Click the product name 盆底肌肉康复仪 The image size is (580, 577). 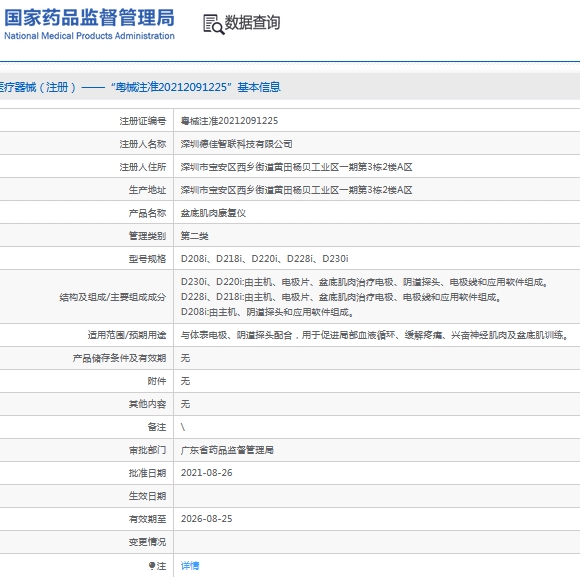coord(213,213)
